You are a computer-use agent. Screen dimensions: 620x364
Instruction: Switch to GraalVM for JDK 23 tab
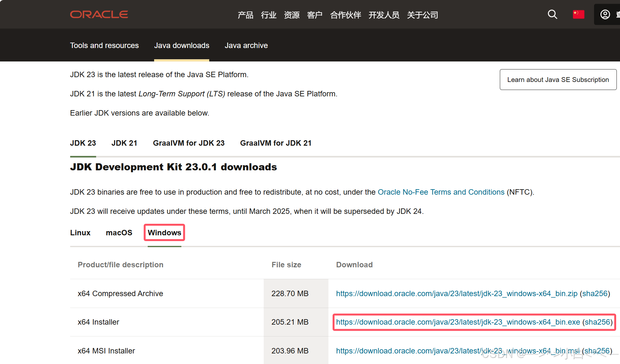click(x=189, y=143)
